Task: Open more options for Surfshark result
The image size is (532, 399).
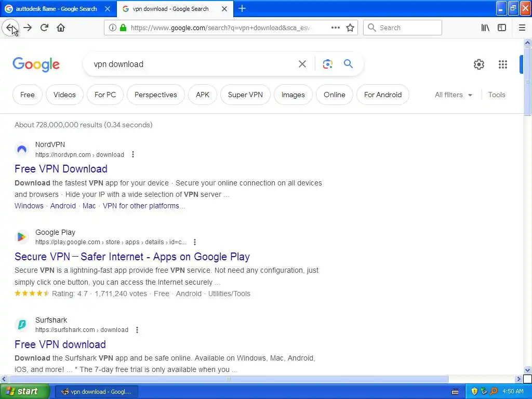Action: tap(137, 330)
